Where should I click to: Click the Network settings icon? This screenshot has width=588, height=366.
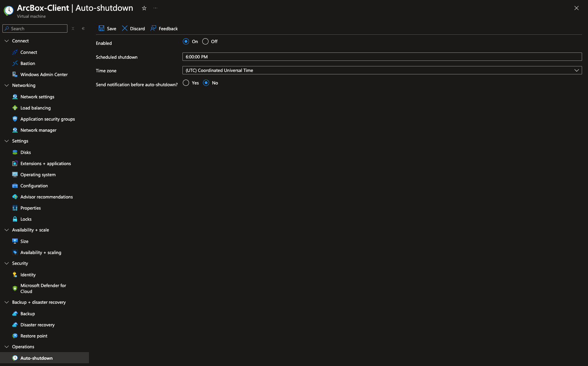(15, 97)
